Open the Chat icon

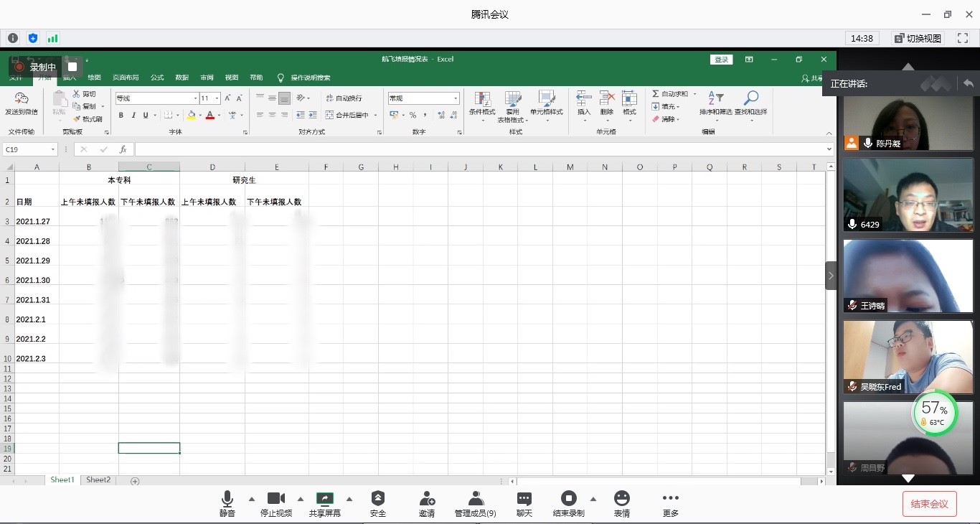pyautogui.click(x=524, y=499)
